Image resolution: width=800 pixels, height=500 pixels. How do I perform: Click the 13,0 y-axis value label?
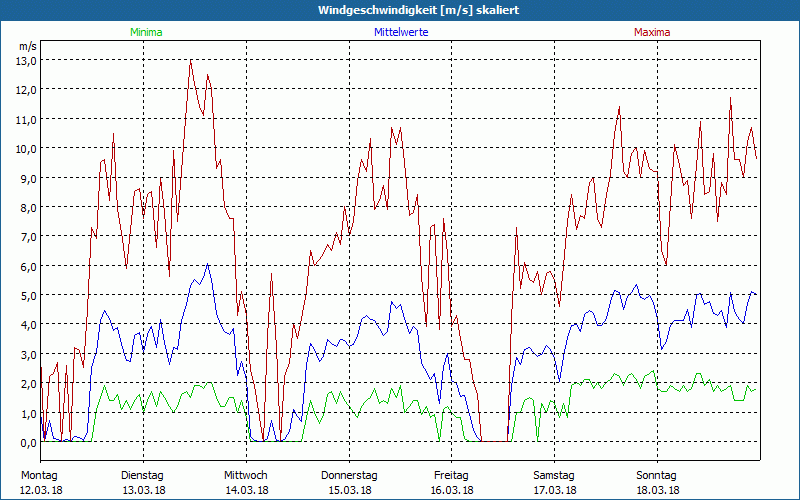[28, 61]
